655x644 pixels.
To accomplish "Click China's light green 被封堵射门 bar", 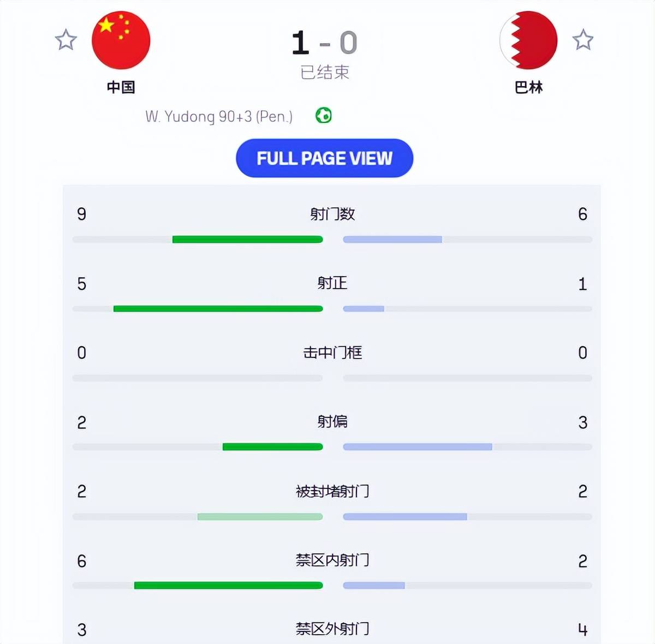I will 260,516.
